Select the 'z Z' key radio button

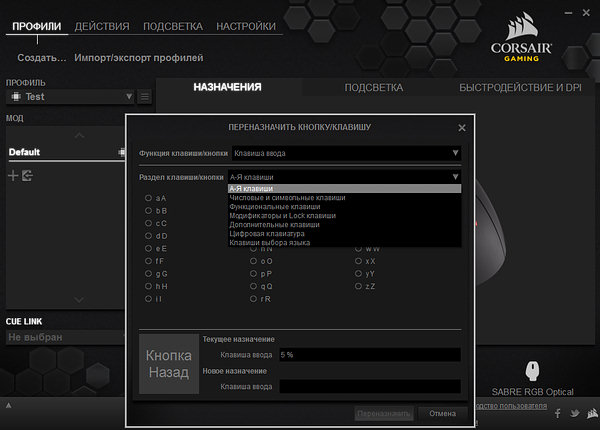coord(357,286)
